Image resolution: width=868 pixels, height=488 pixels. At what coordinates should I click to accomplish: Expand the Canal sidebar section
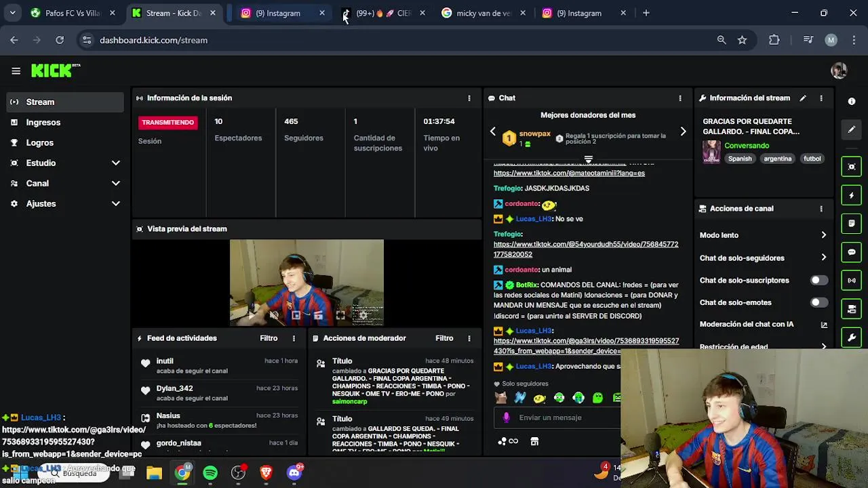(115, 183)
